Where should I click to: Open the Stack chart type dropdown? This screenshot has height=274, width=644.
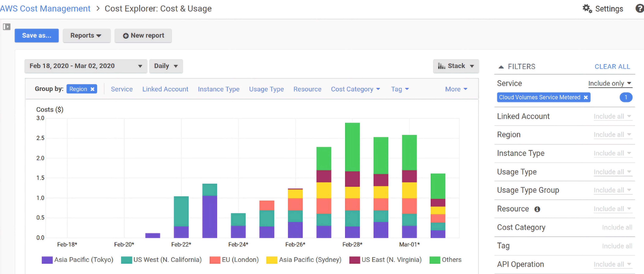coord(456,66)
